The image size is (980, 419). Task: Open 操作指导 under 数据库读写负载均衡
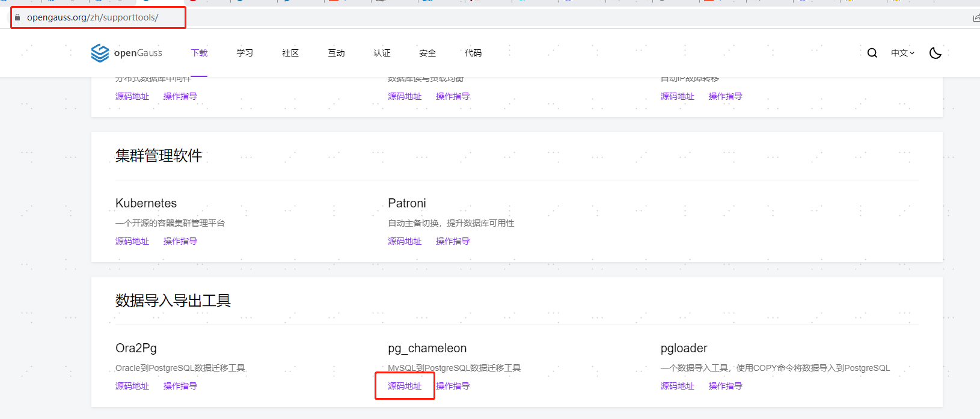(x=453, y=96)
